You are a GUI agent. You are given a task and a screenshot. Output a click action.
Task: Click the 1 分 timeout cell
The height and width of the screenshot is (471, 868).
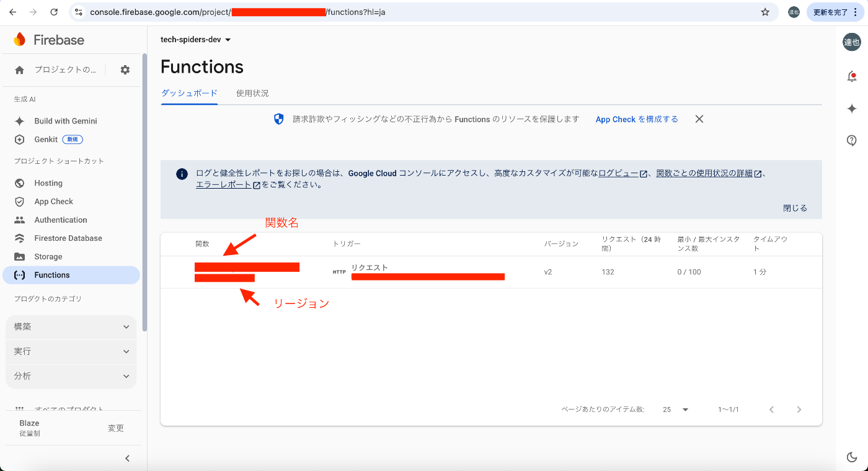pyautogui.click(x=759, y=272)
